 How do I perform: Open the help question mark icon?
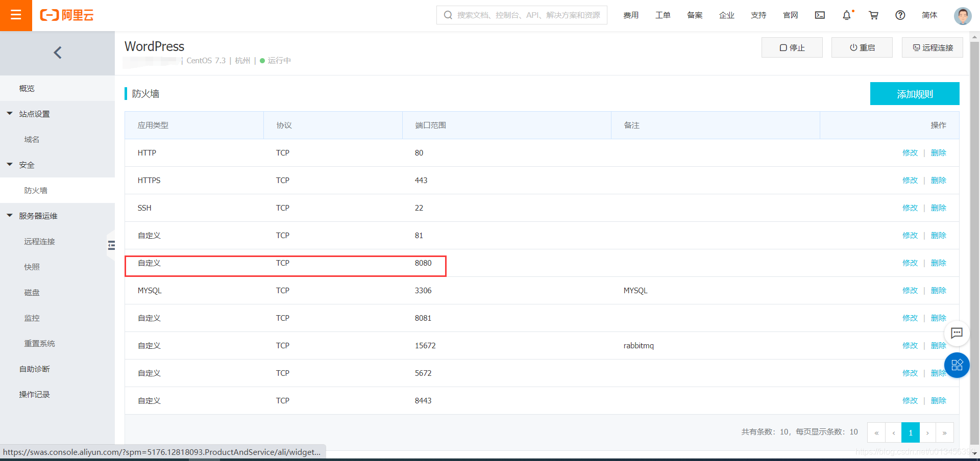[x=900, y=15]
